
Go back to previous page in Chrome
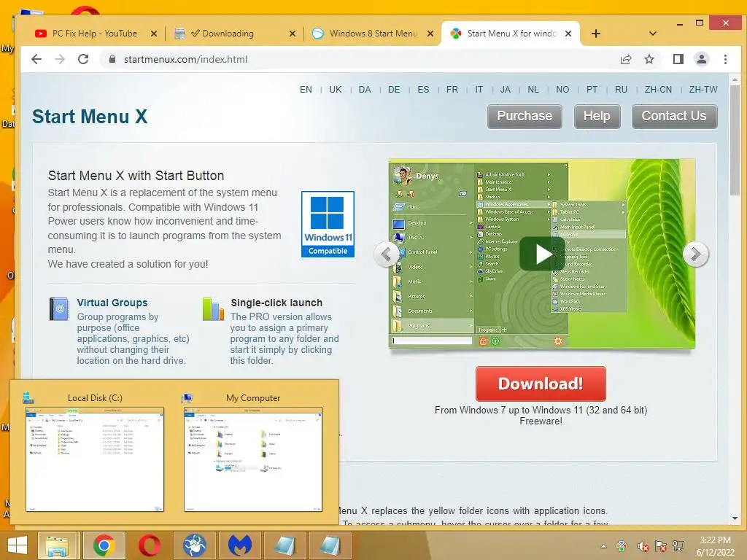tap(36, 59)
